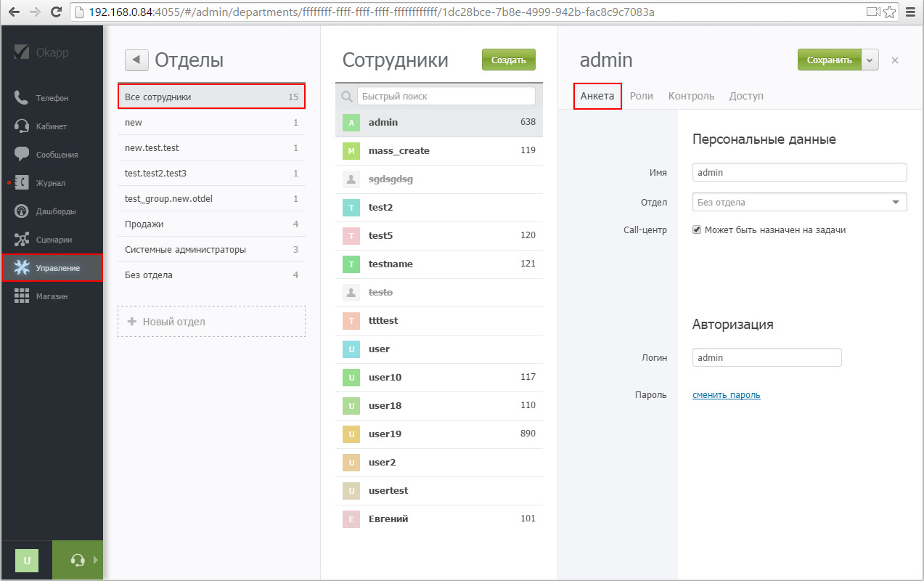Expand the Отдел dropdown 'Без отдела'

tap(799, 203)
